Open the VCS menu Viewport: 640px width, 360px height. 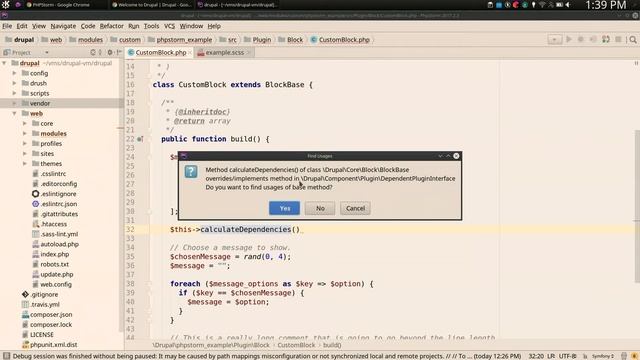(x=169, y=26)
